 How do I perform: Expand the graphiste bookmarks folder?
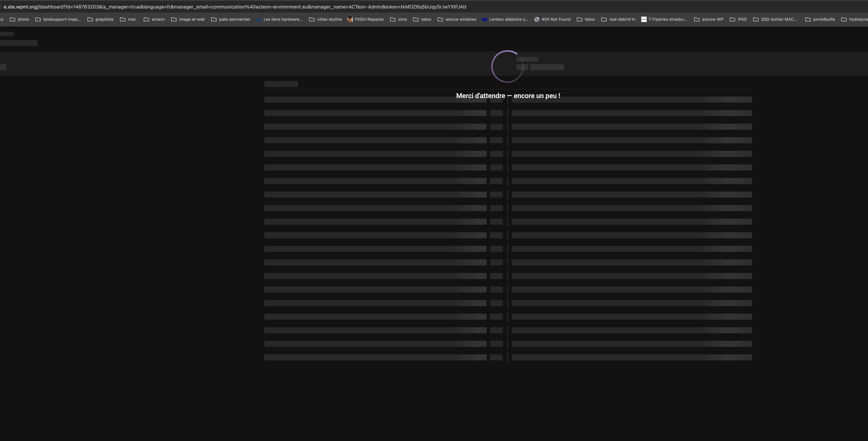pos(104,19)
